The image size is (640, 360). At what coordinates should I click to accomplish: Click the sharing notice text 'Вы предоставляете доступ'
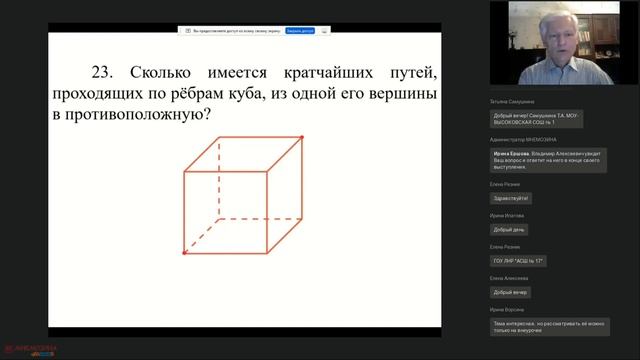coord(237,31)
